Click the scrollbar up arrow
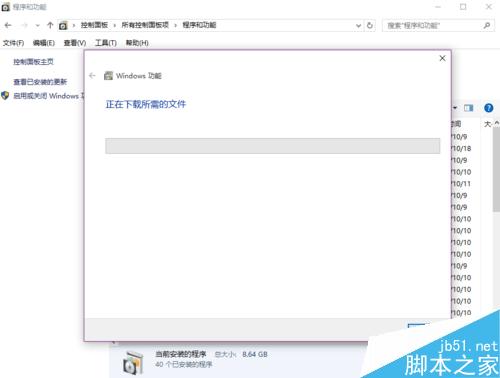The height and width of the screenshot is (378, 500). (x=497, y=123)
